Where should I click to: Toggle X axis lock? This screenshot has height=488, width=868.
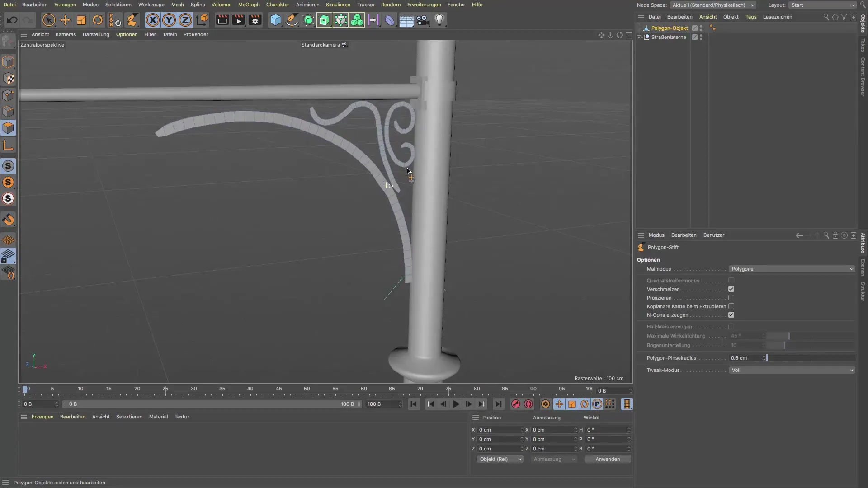pyautogui.click(x=153, y=20)
